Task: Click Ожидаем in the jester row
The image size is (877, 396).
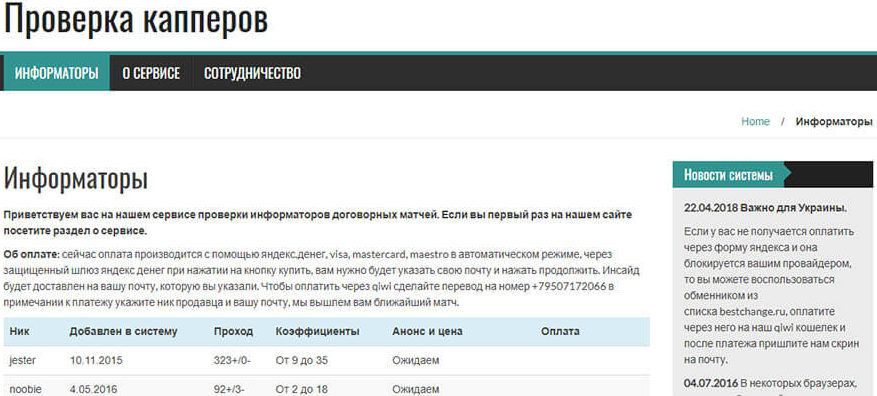Action: pos(416,360)
